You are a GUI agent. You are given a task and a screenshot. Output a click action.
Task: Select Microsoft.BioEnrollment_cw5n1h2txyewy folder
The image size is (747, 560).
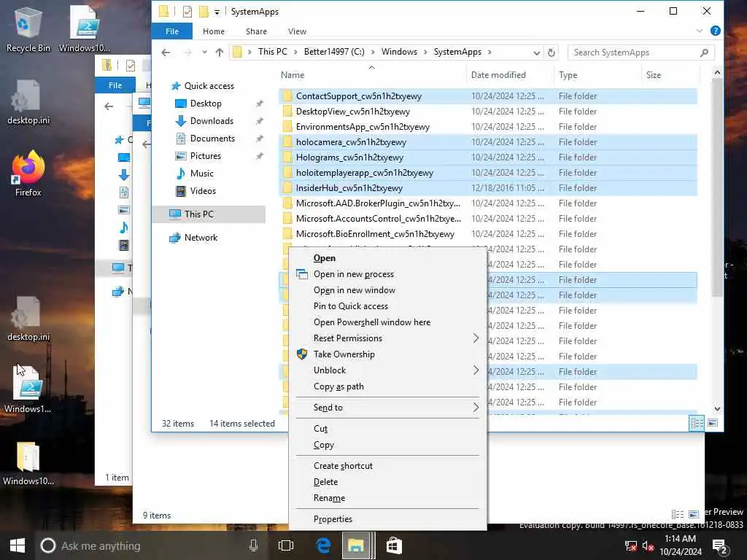pyautogui.click(x=488, y=234)
